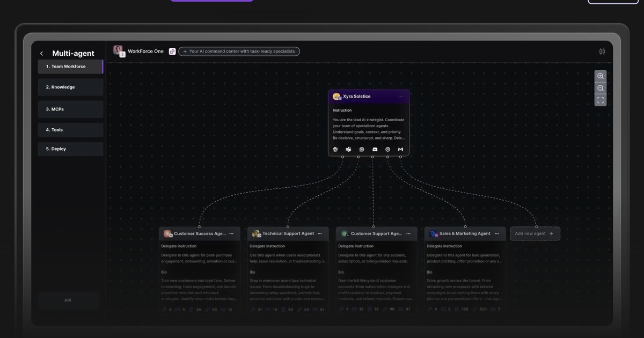Zoom in on the canvas
Viewport: 644px width, 338px height.
[x=601, y=76]
